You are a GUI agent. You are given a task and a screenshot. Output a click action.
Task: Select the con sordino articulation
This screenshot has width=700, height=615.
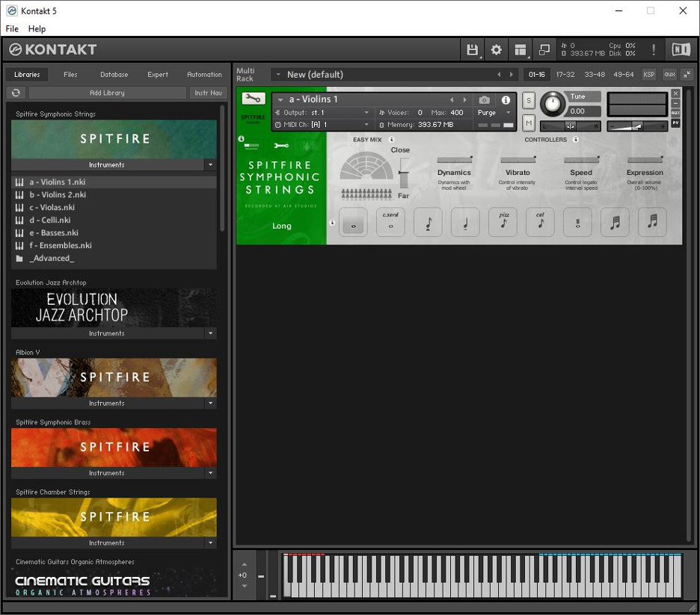click(390, 222)
